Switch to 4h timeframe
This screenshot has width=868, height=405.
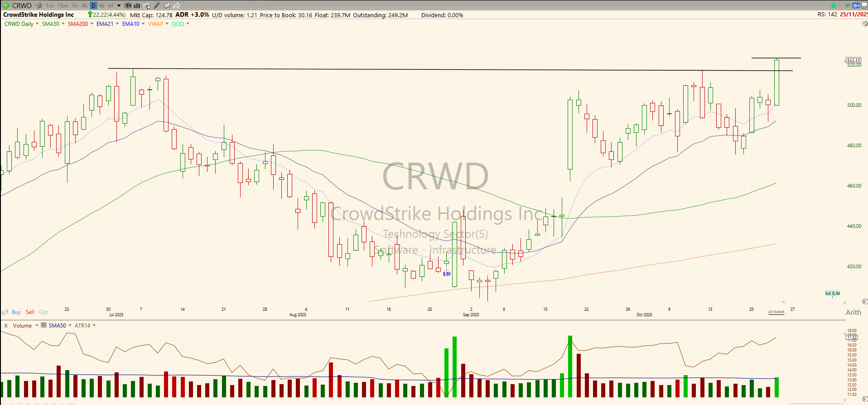coord(84,5)
